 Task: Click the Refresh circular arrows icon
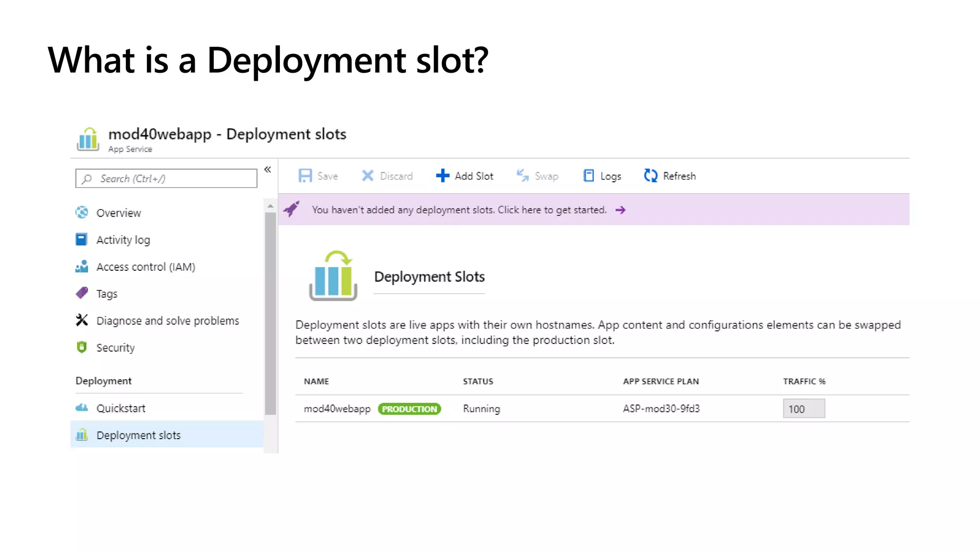click(650, 176)
